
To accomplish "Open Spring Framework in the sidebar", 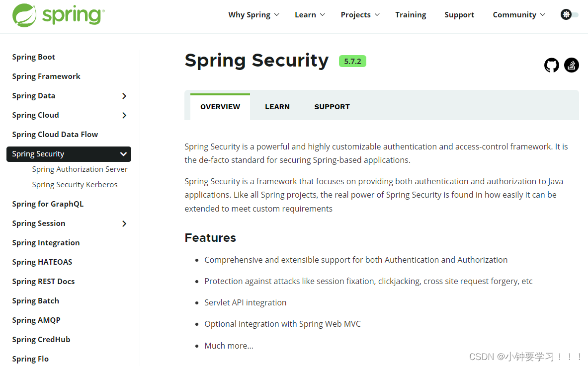I will pos(46,76).
